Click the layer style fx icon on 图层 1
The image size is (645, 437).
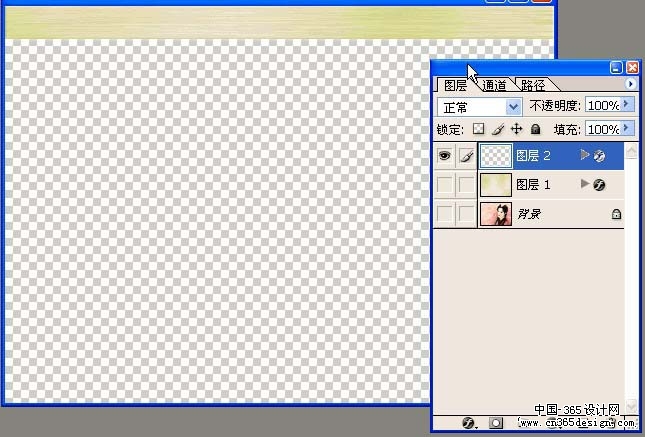click(599, 185)
